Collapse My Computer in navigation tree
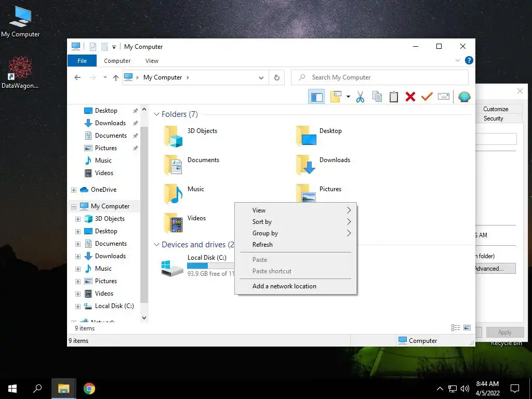 point(74,206)
